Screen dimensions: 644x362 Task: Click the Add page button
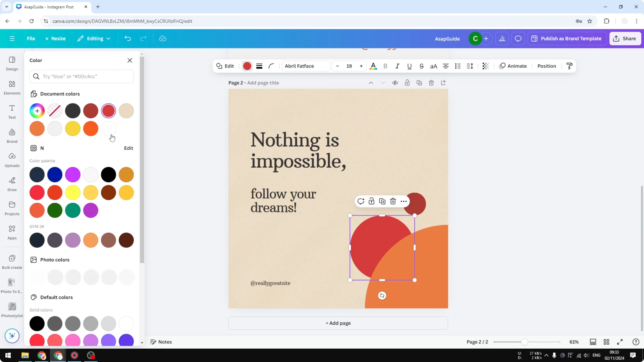[x=338, y=323]
